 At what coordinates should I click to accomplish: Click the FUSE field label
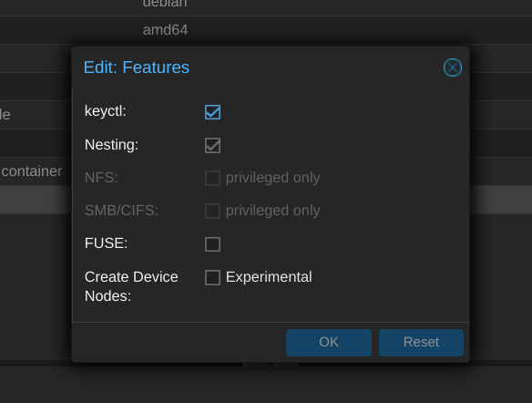tap(106, 243)
